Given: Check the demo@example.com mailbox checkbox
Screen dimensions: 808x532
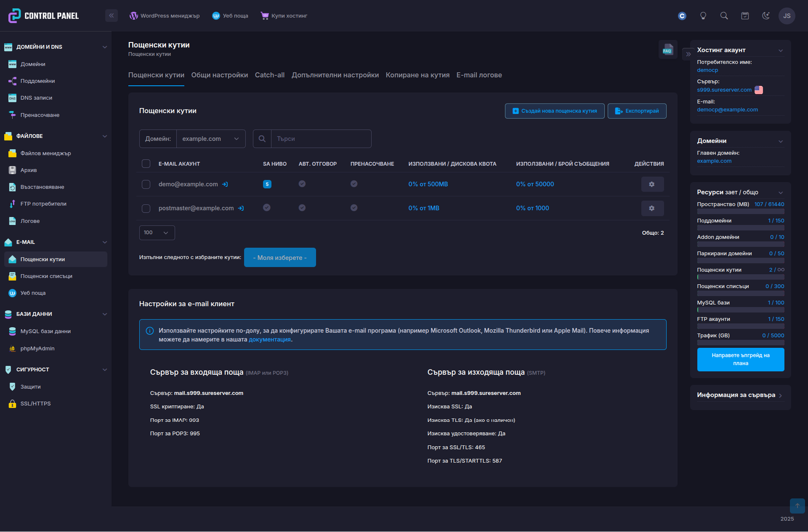Looking at the screenshot, I should coord(146,184).
